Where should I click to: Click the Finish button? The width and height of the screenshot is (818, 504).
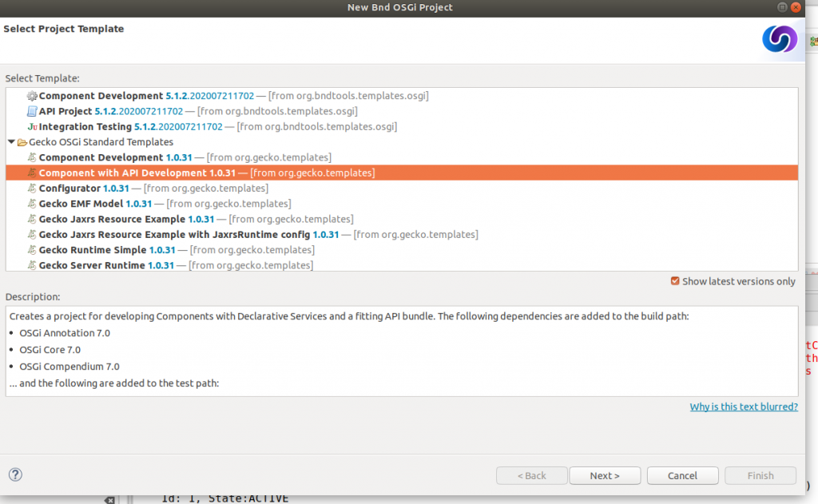pos(760,475)
